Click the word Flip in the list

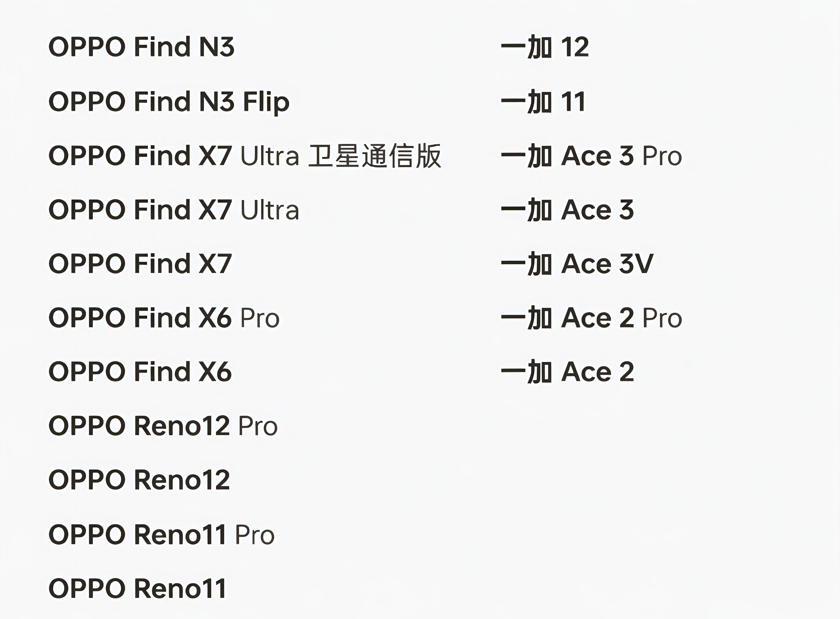pos(266,102)
